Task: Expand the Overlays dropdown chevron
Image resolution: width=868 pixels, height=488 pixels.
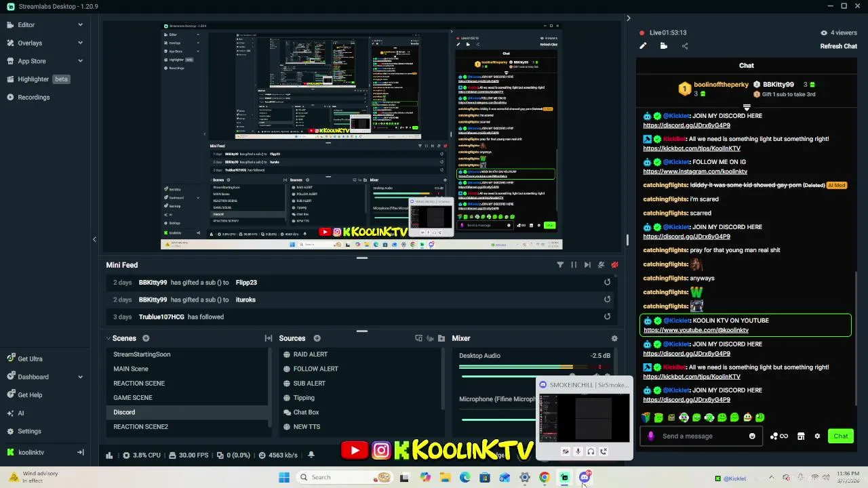Action: point(80,43)
